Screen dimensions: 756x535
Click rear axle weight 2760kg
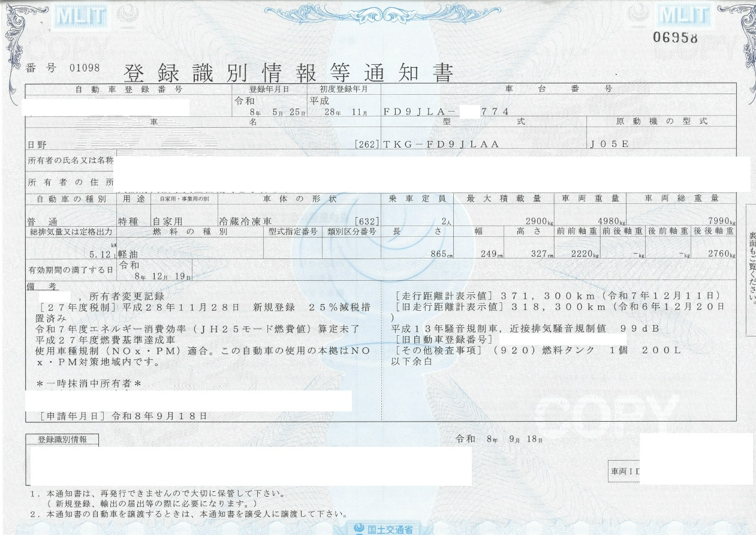tap(722, 254)
